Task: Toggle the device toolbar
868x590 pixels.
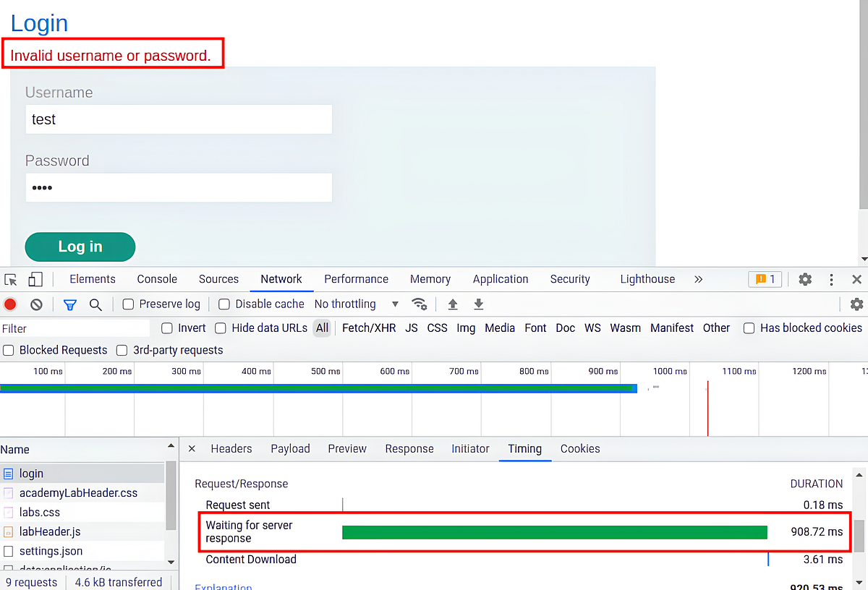Action: (x=35, y=279)
